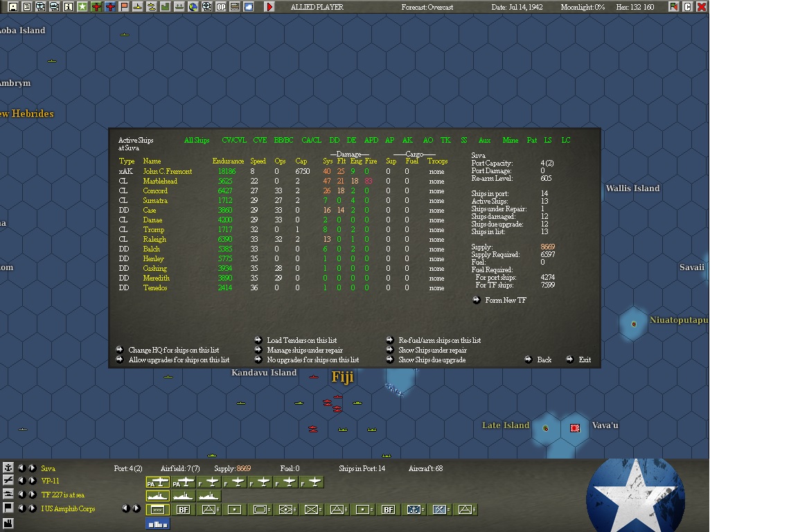This screenshot has width=798, height=532.
Task: Sort ship list by Name column header
Action: click(x=152, y=161)
